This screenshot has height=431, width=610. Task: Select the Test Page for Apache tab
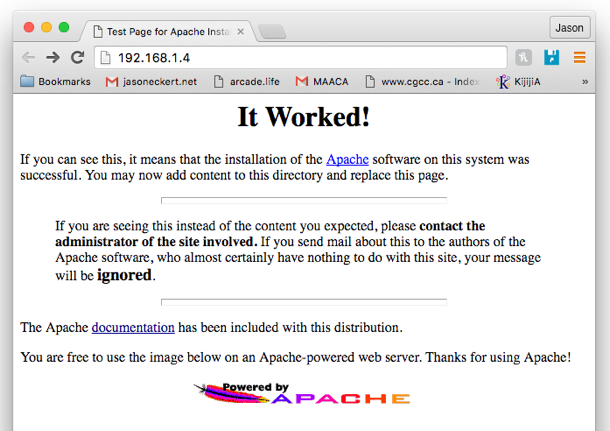coord(165,31)
